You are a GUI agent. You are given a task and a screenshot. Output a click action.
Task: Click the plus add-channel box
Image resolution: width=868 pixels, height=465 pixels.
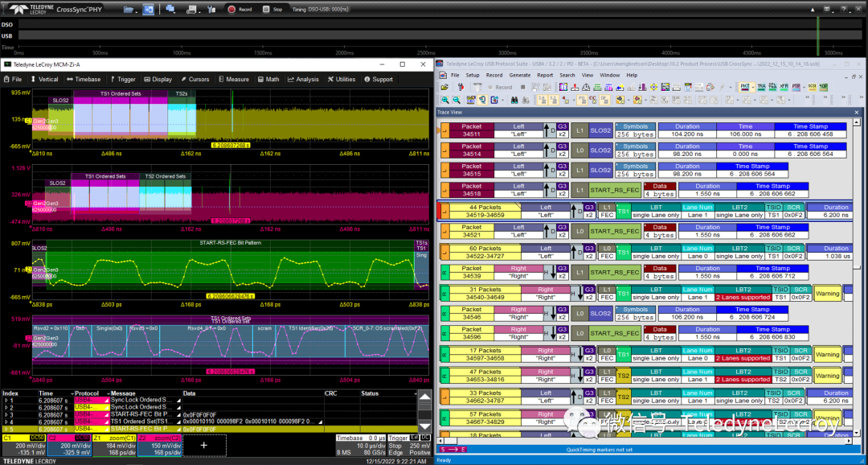click(203, 445)
